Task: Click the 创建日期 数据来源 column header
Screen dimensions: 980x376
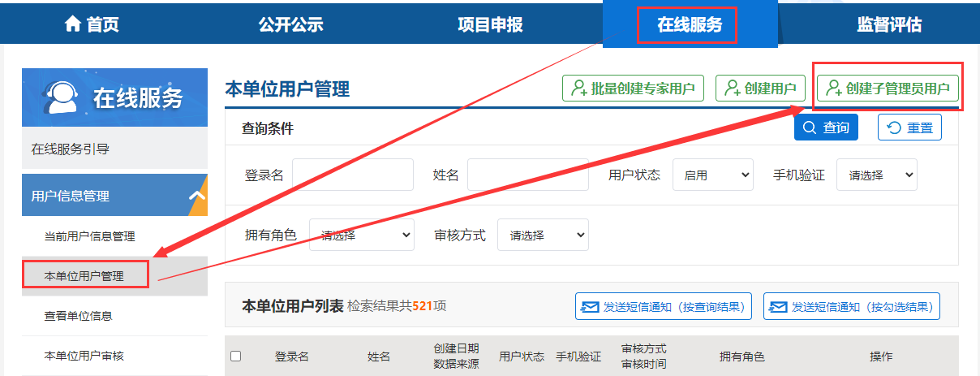Action: [457, 356]
